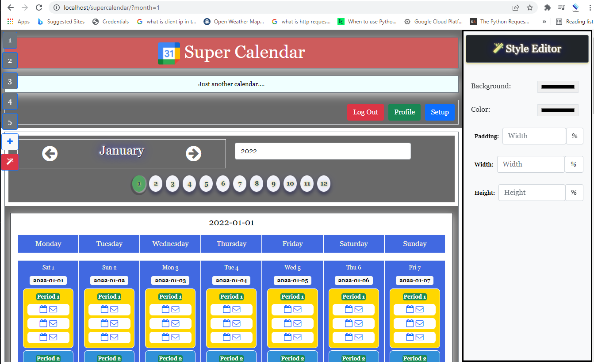Click the blue plus add button in sidebar
This screenshot has width=594, height=364.
(10, 142)
